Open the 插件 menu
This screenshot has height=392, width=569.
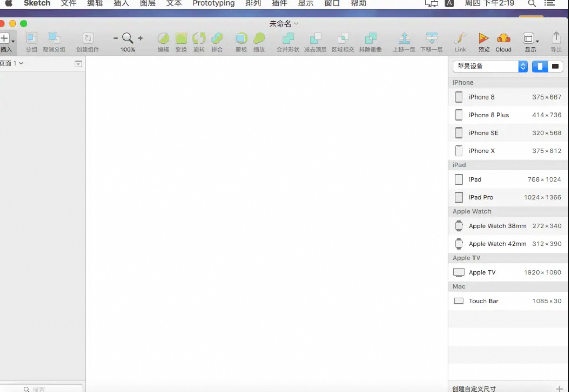pos(279,3)
